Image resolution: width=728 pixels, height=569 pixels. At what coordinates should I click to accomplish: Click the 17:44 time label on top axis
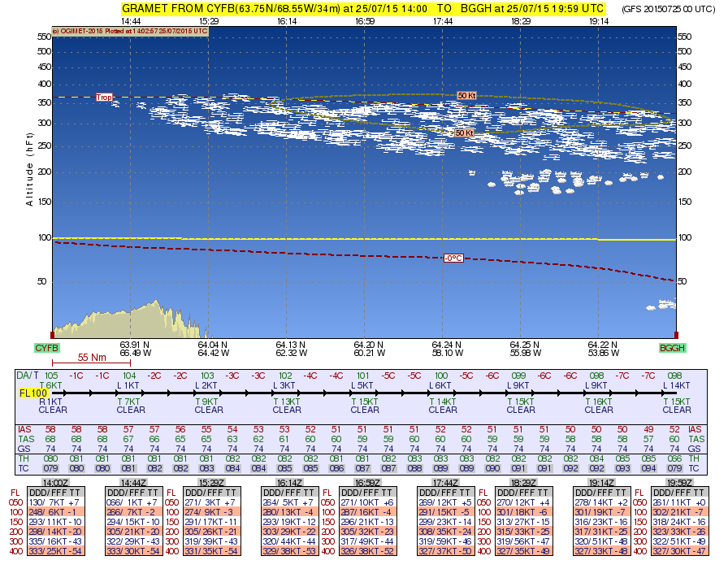coord(443,21)
